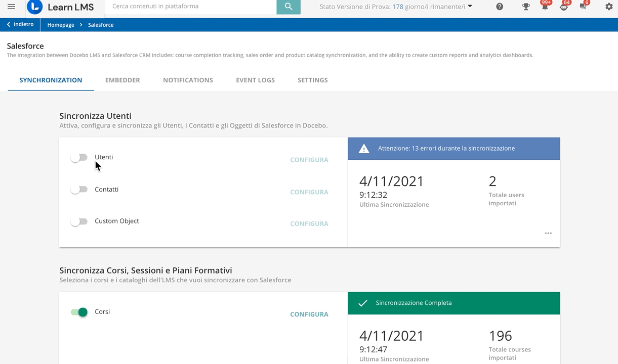
Task: Click the Salesforce breadcrumb
Action: 101,25
